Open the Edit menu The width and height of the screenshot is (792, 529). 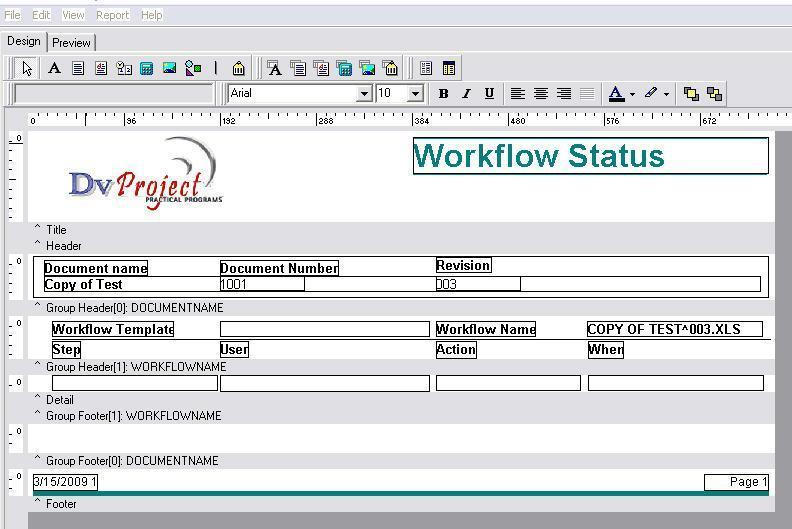41,15
